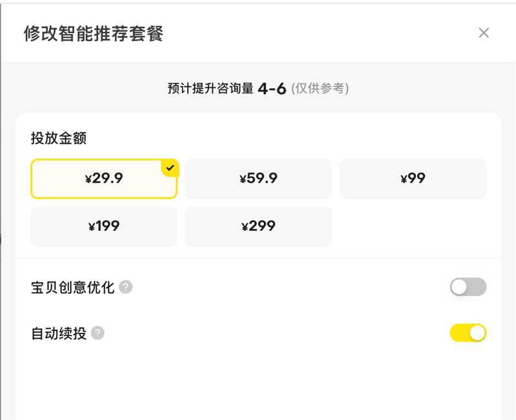Click the yellow checkmark badge on ¥29.9

tap(170, 168)
